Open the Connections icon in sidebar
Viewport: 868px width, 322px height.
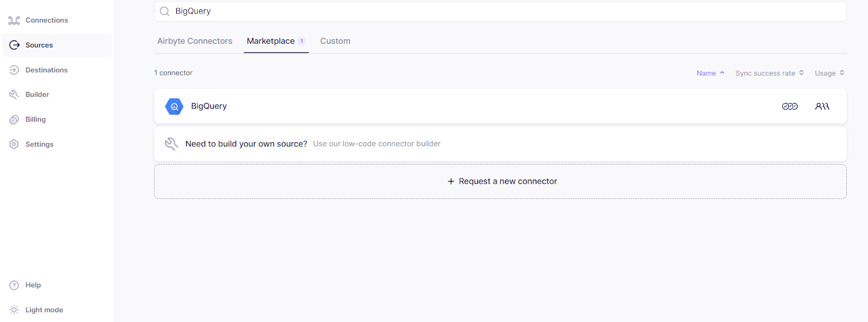(x=14, y=21)
